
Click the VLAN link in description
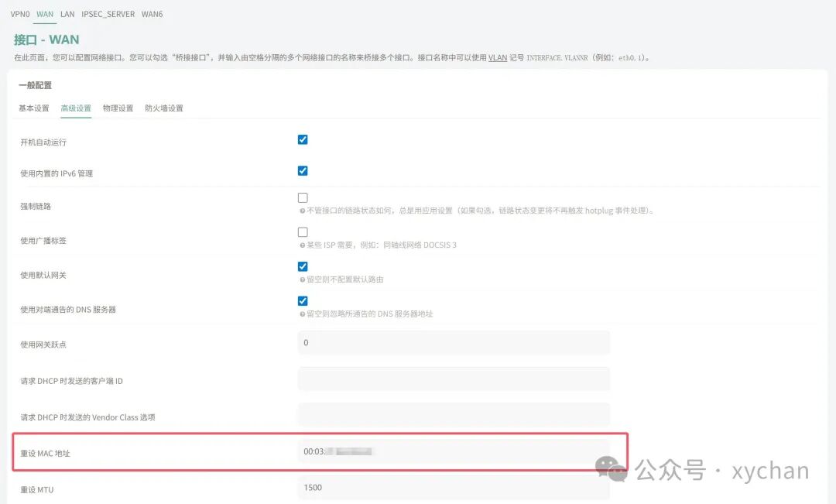click(x=498, y=57)
